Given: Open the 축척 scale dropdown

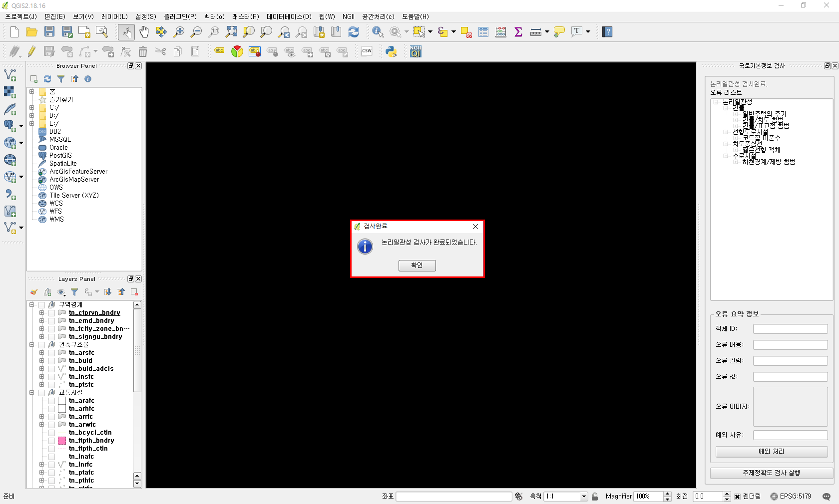Looking at the screenshot, I should click(x=583, y=497).
